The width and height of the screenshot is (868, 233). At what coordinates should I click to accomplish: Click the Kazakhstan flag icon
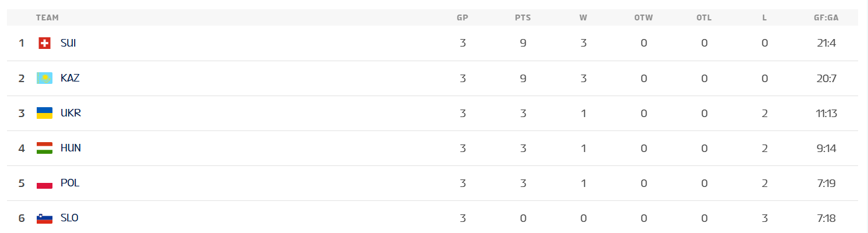coord(44,78)
